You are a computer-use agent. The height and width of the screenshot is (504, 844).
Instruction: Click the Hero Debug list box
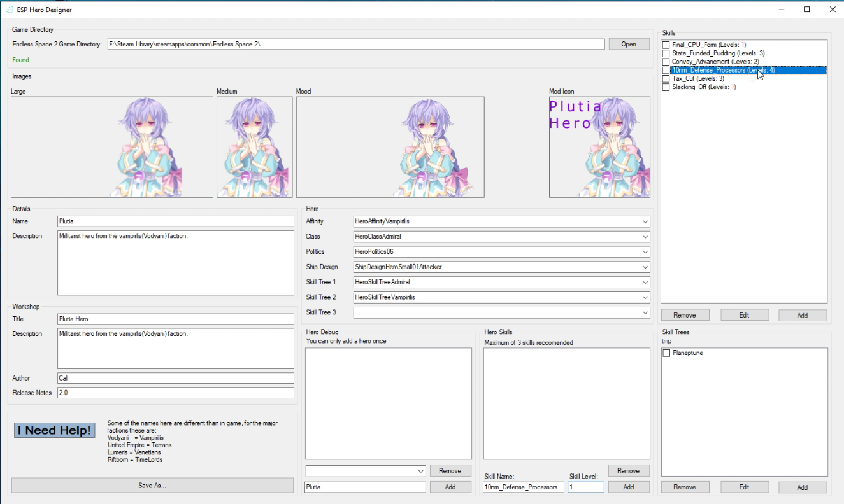click(389, 403)
